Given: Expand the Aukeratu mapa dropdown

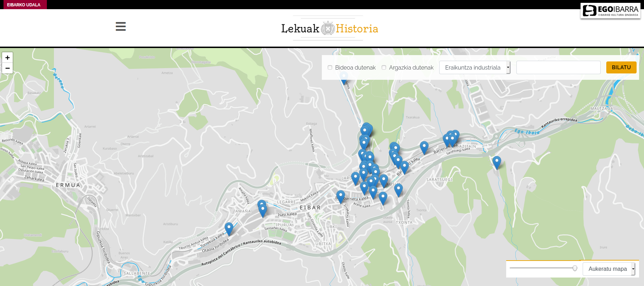Looking at the screenshot, I should (608, 269).
